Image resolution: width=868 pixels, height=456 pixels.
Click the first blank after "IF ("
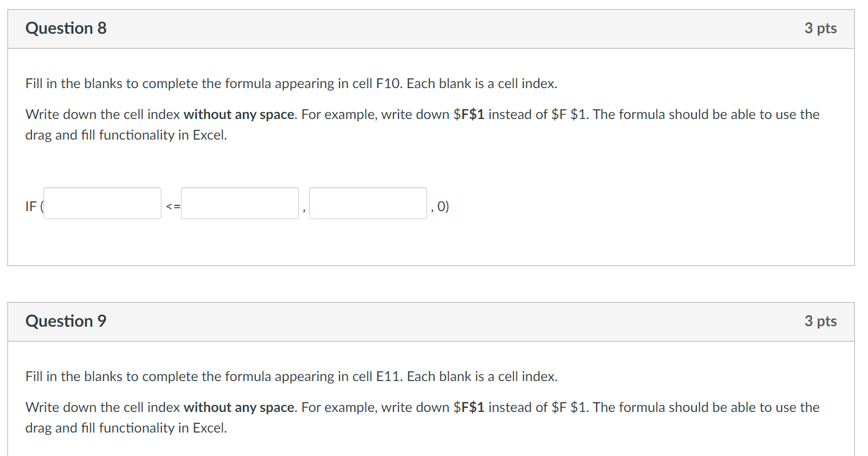(102, 203)
